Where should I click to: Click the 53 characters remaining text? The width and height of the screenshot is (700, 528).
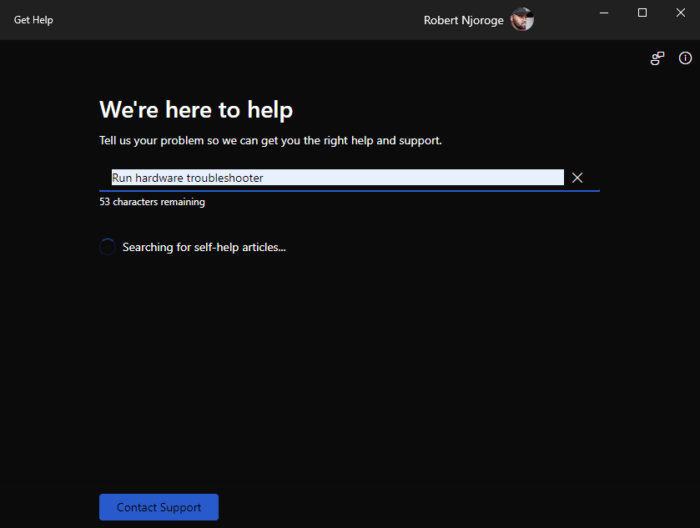[x=152, y=202]
